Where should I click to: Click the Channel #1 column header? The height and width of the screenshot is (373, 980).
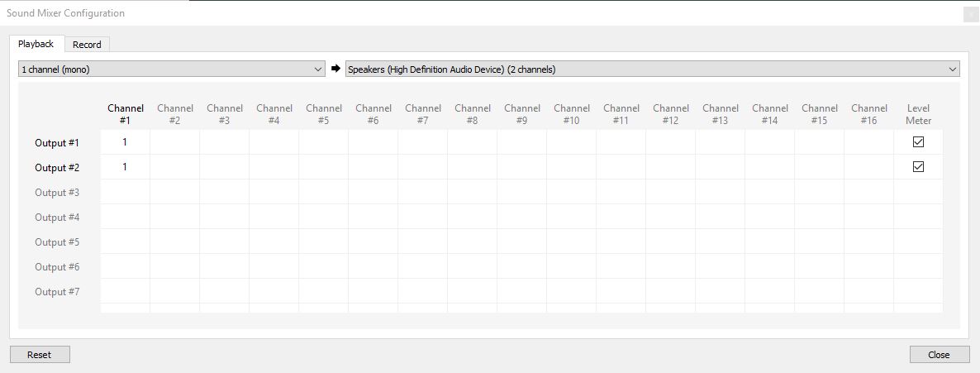pos(126,114)
